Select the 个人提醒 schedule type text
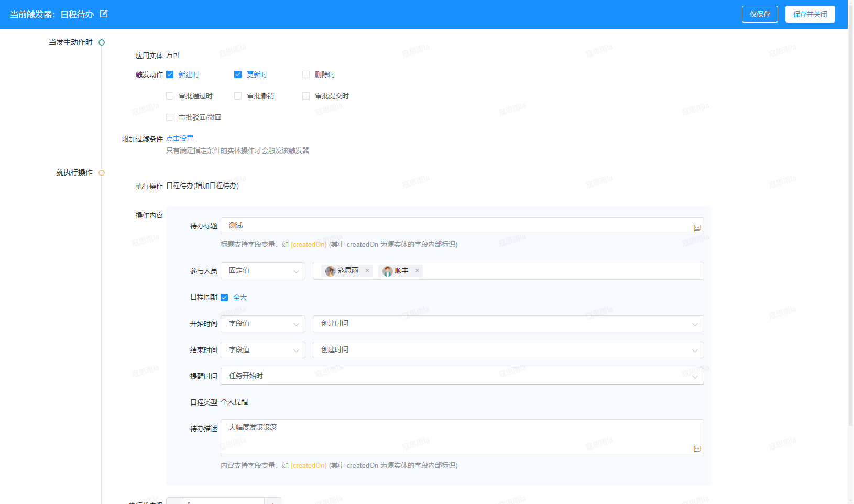Viewport: 854px width, 504px height. pos(234,402)
